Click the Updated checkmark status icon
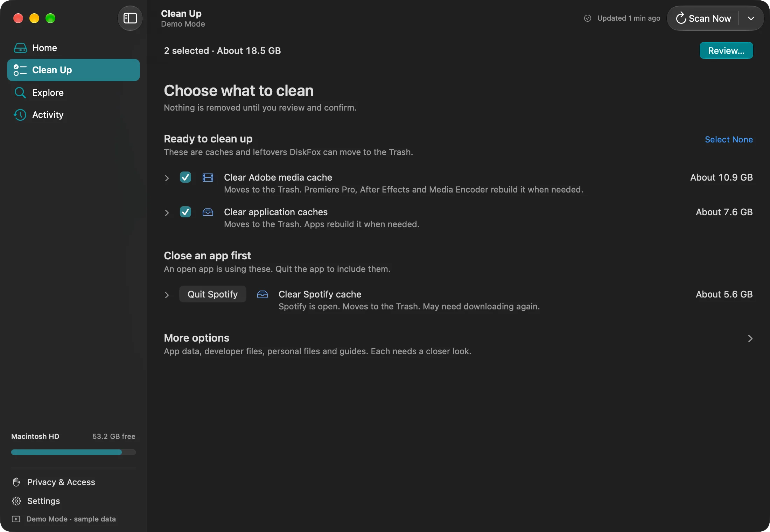This screenshot has height=532, width=770. (x=588, y=18)
